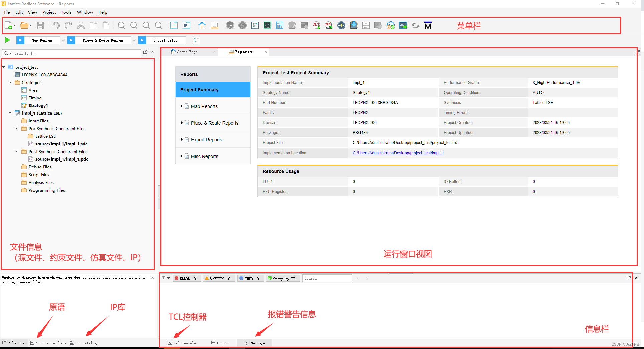Open the Project menu
The image size is (644, 349).
[49, 12]
